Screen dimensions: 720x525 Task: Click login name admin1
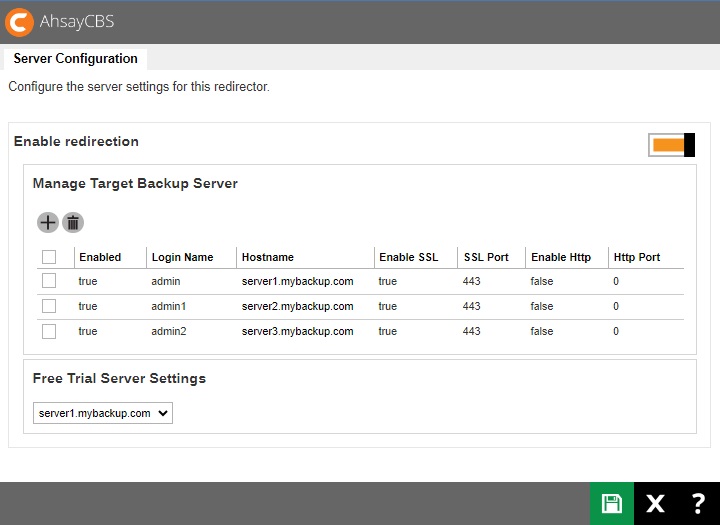[169, 306]
